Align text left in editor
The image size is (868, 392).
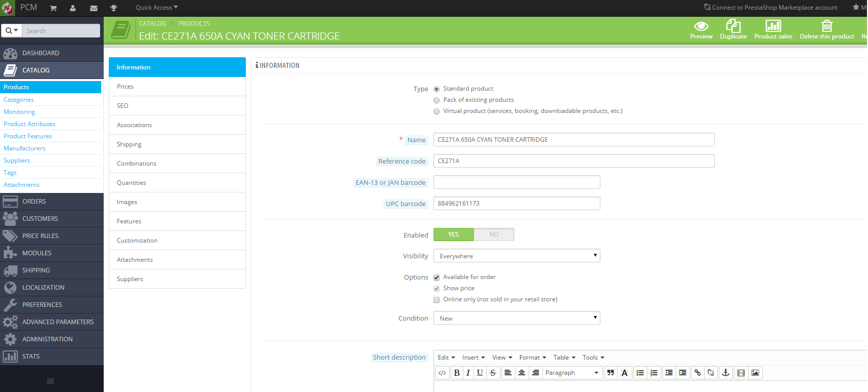pyautogui.click(x=508, y=373)
